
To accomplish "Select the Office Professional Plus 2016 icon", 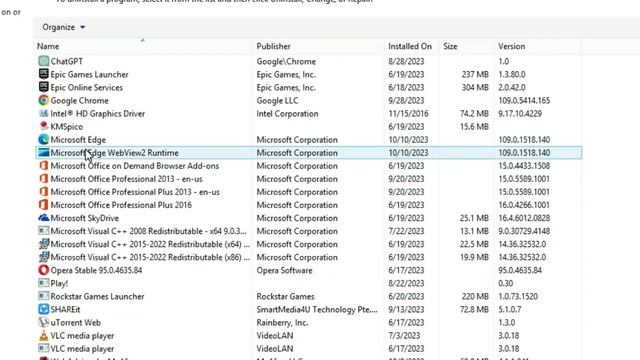I will point(43,205).
